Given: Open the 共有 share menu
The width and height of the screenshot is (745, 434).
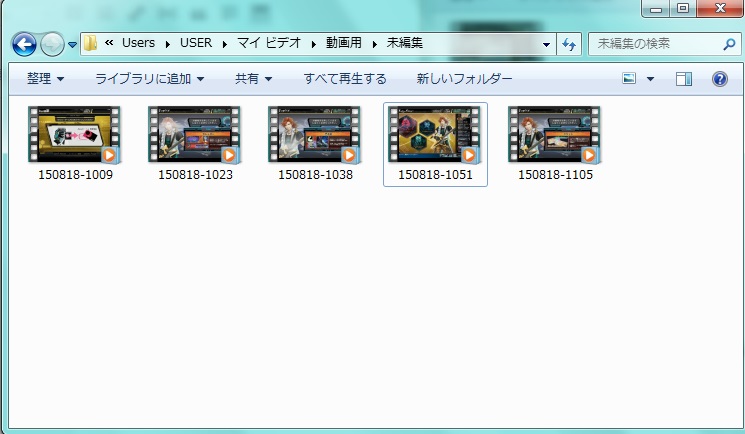Looking at the screenshot, I should [253, 79].
